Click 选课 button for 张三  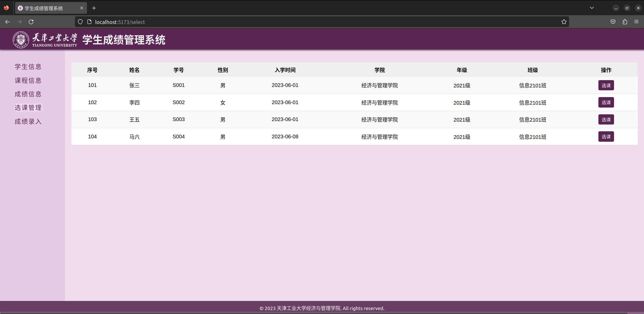606,85
